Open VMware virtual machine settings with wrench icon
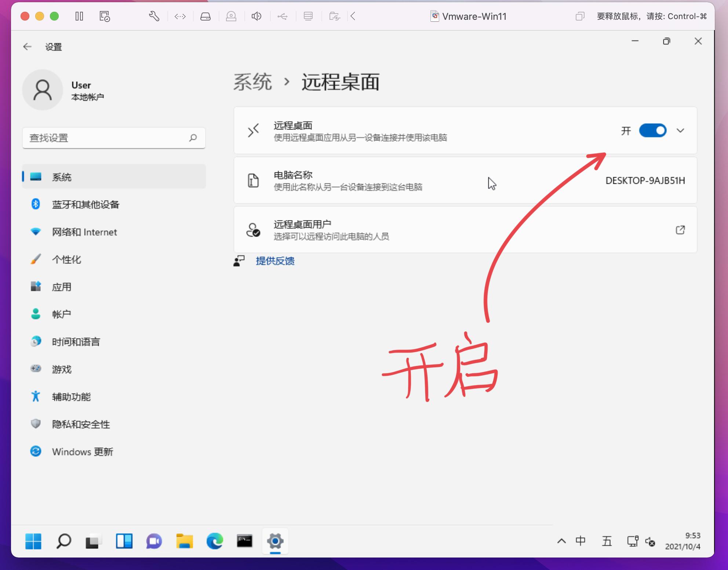The height and width of the screenshot is (570, 728). (x=154, y=17)
